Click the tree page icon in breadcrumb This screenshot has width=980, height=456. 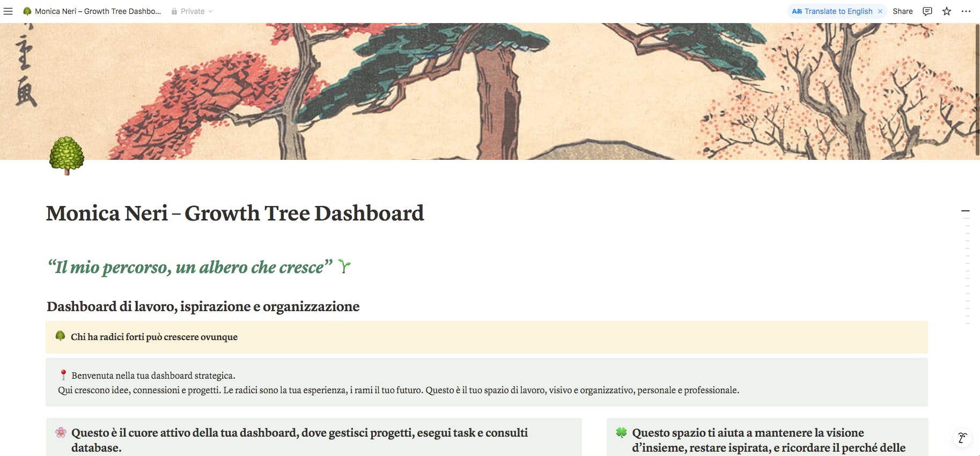27,11
